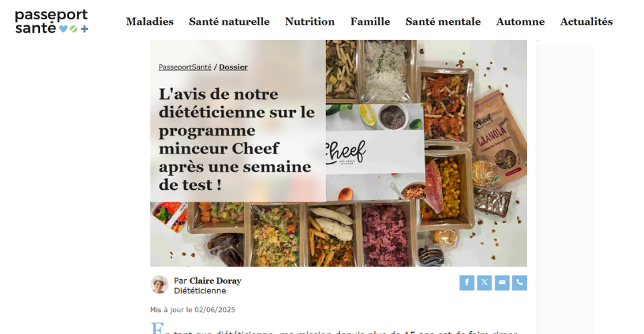Open the Passeport Santé logo homepage
This screenshot has height=334, width=644.
(x=51, y=21)
